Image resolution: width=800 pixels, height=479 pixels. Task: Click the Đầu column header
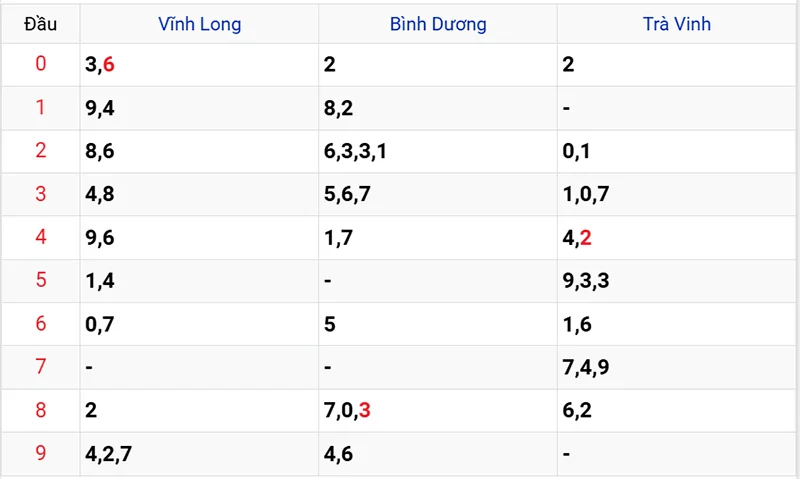pos(41,24)
